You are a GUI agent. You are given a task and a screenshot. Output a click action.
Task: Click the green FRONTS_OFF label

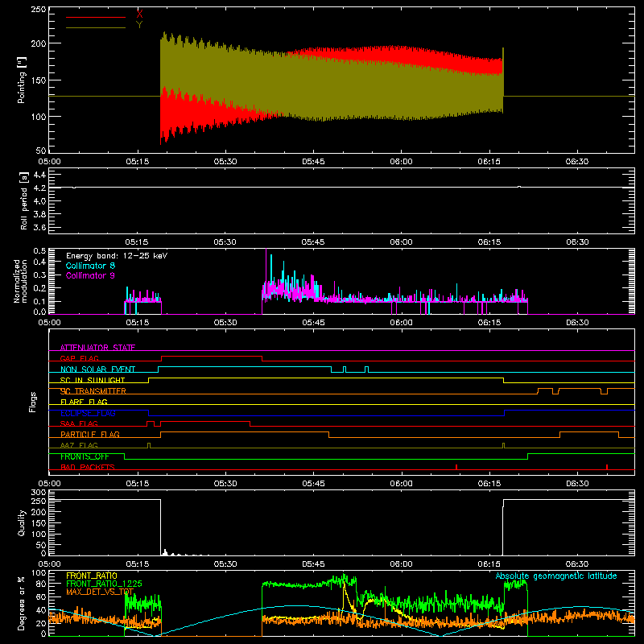85,456
